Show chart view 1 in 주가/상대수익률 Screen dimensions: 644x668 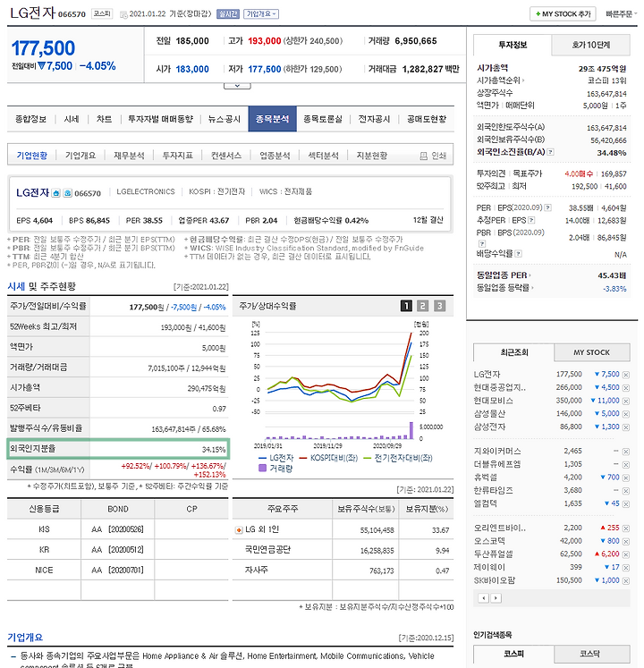406,306
